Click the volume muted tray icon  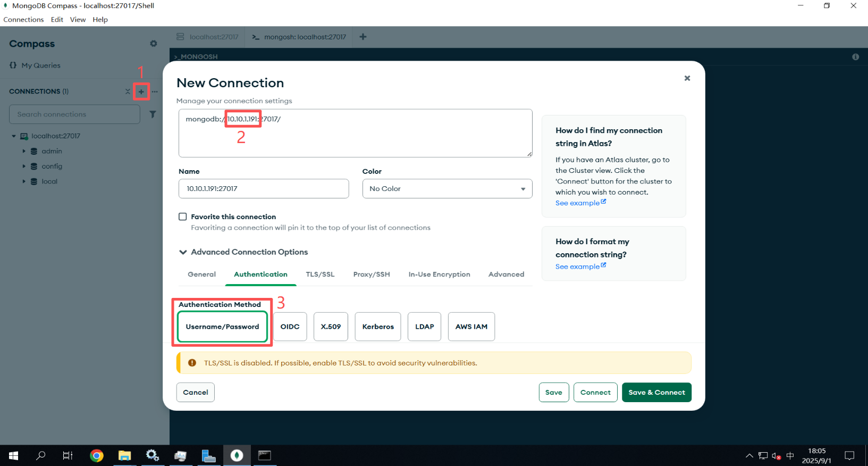777,456
